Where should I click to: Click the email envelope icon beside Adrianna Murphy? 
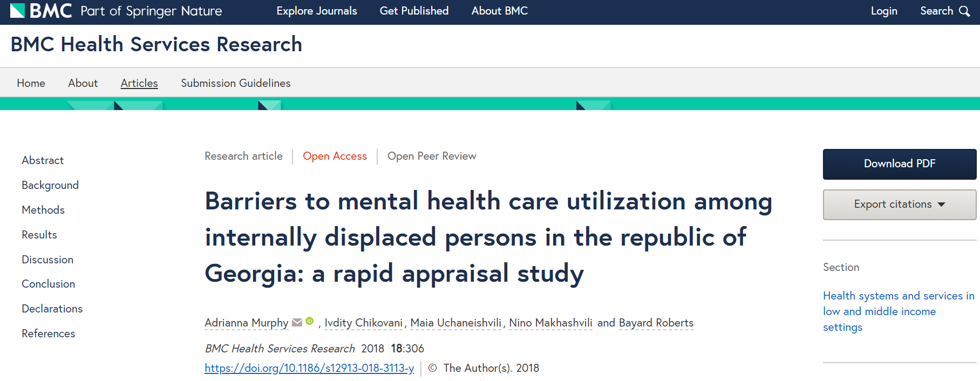(x=297, y=322)
